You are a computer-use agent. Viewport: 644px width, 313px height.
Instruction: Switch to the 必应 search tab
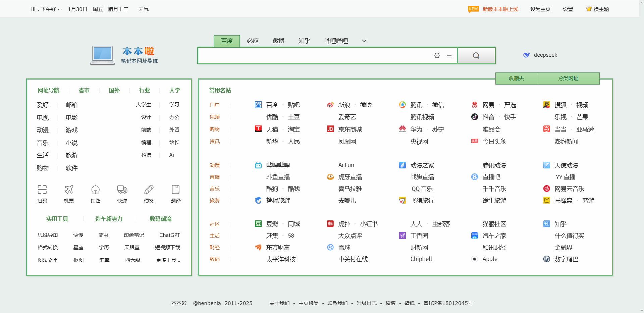pyautogui.click(x=253, y=41)
